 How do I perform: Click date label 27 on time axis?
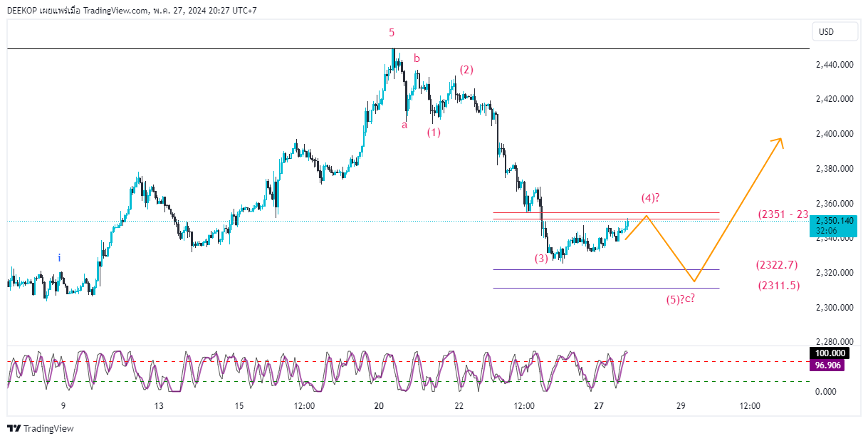tap(599, 406)
